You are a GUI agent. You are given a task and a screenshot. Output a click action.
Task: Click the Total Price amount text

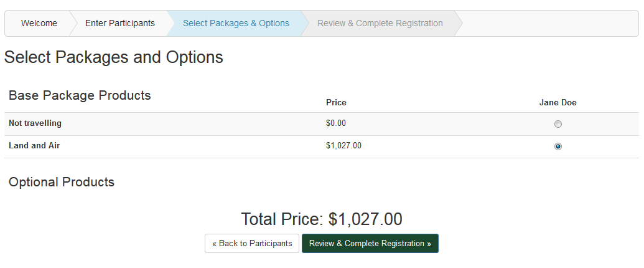(365, 219)
